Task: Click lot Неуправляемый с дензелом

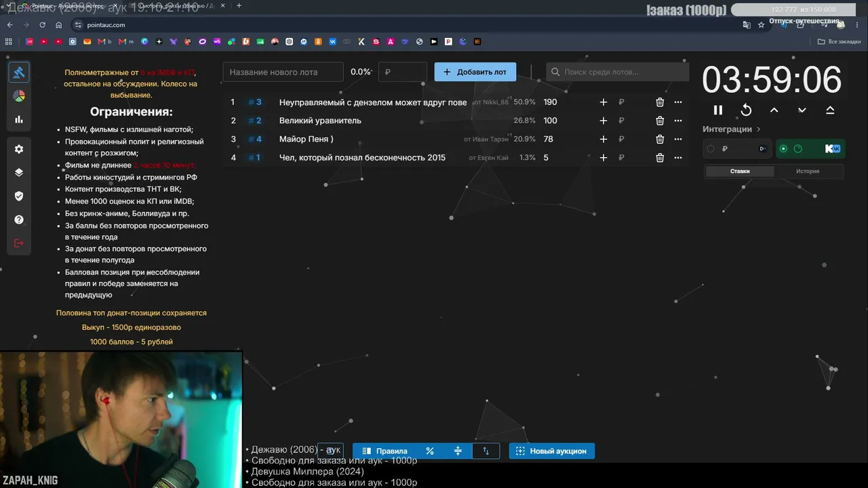Action: 373,102
